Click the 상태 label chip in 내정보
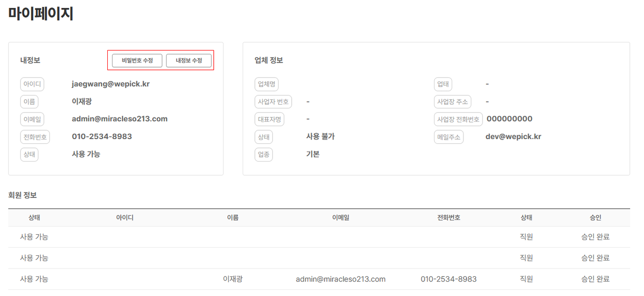644x296 pixels. click(x=29, y=154)
